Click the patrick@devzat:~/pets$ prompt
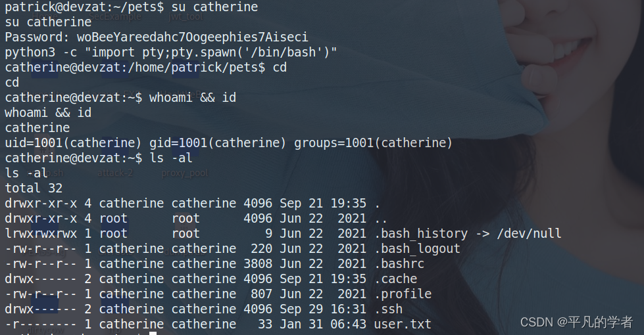The width and height of the screenshot is (644, 335). coord(84,7)
